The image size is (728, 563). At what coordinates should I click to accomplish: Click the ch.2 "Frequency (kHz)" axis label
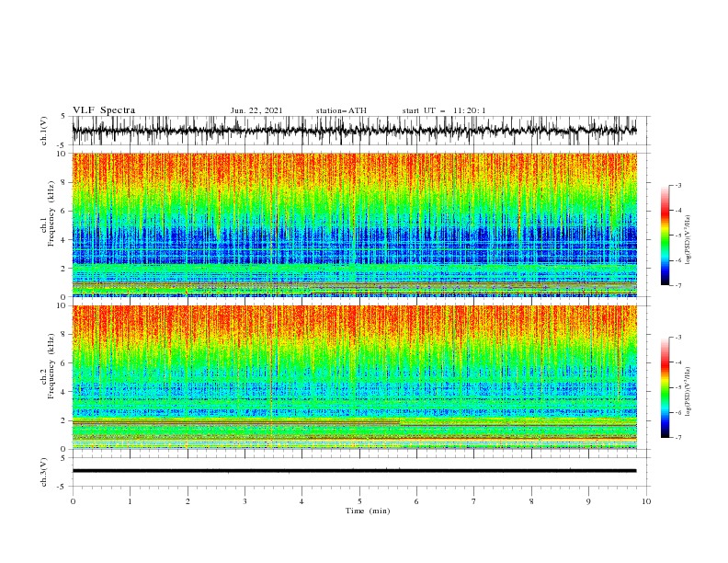click(x=51, y=365)
